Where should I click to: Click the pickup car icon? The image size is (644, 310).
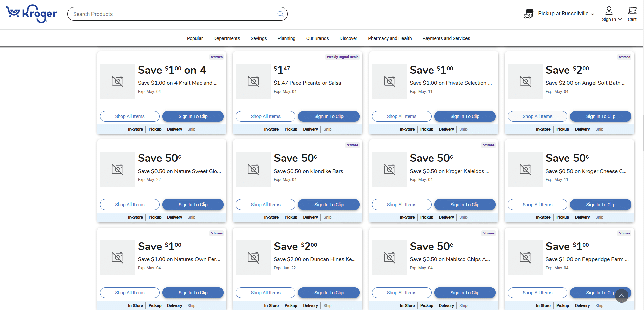click(528, 14)
